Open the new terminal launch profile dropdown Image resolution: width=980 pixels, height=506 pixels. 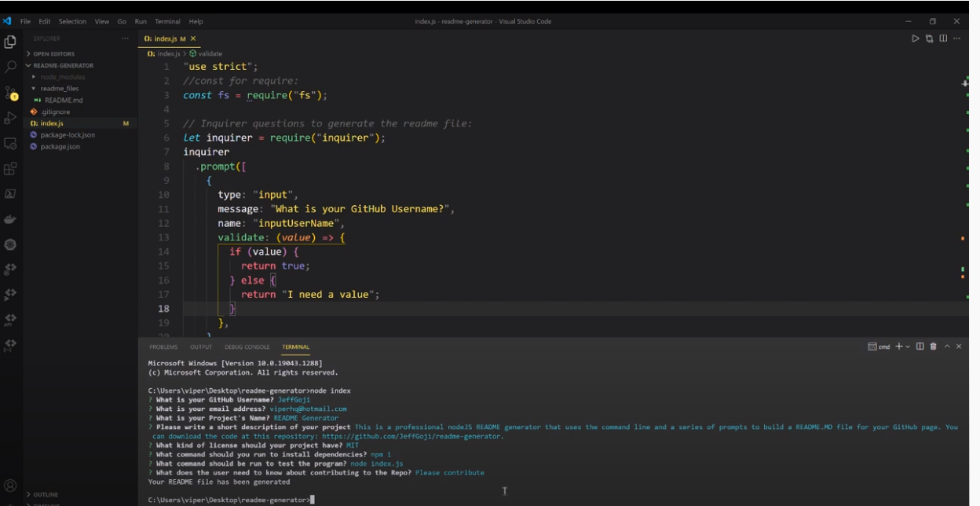click(908, 346)
